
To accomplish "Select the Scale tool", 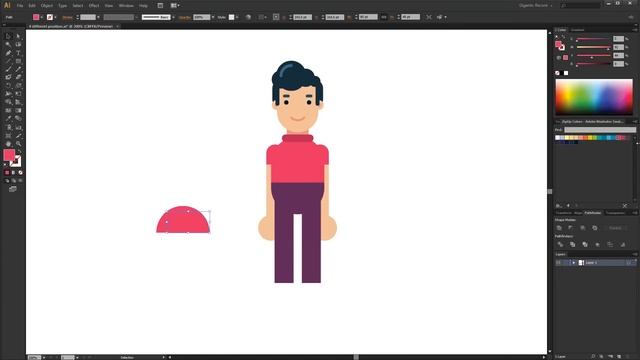I will [18, 86].
